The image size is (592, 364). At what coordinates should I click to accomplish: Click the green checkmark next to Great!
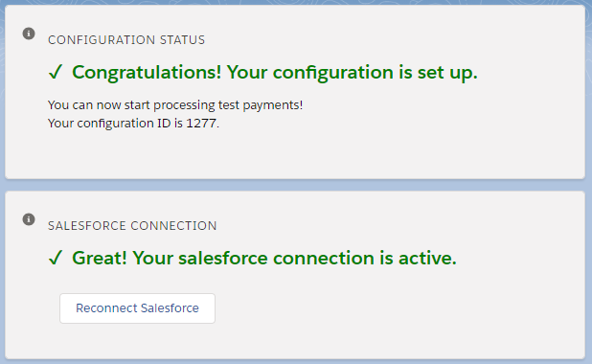pos(56,258)
